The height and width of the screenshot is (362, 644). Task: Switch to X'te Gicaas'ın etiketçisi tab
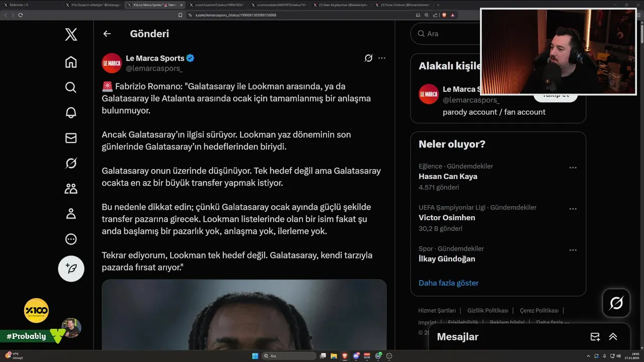pos(93,5)
